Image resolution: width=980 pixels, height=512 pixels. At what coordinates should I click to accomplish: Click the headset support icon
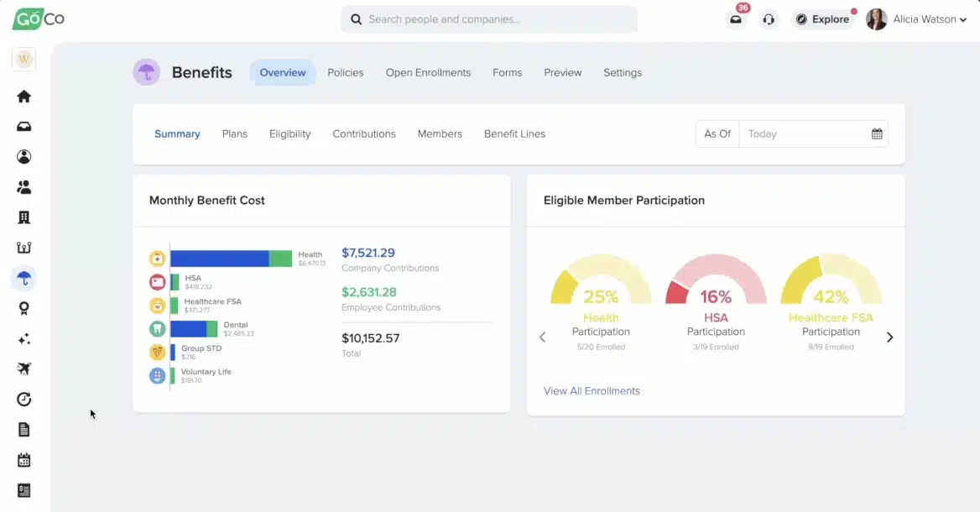coord(768,19)
